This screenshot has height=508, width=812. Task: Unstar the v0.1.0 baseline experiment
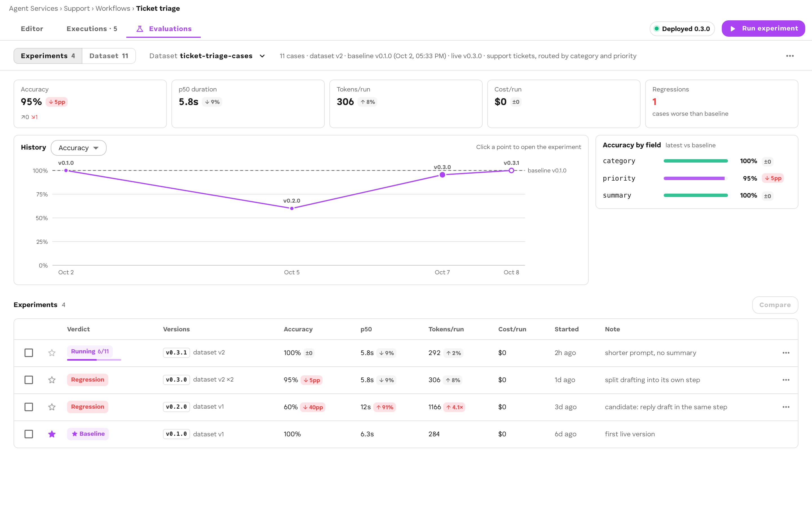coord(52,434)
